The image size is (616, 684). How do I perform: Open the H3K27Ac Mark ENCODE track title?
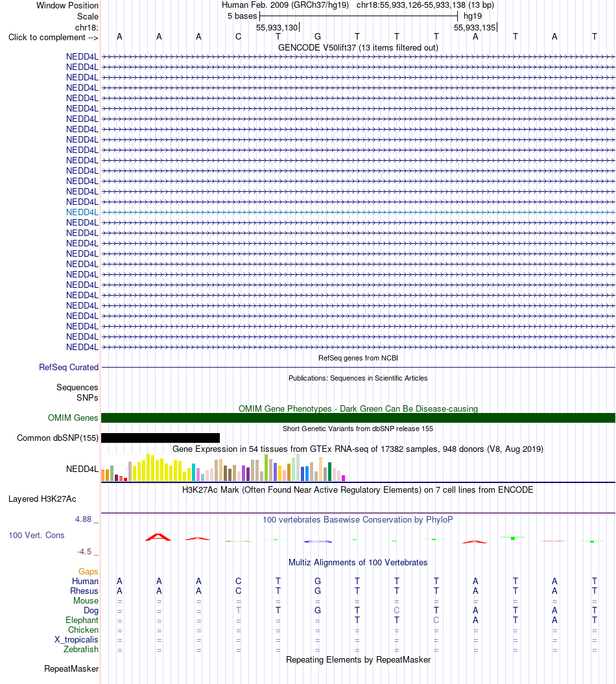(358, 490)
